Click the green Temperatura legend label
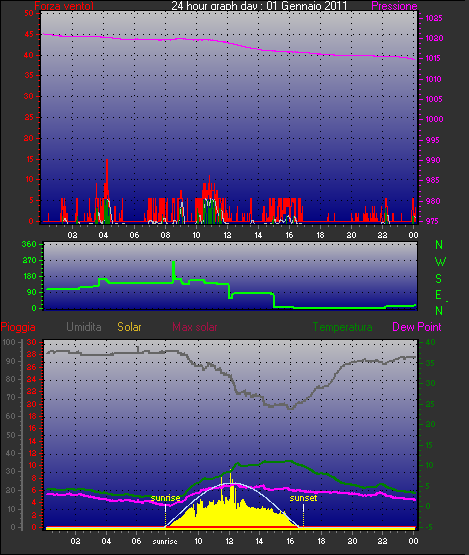 click(x=342, y=327)
